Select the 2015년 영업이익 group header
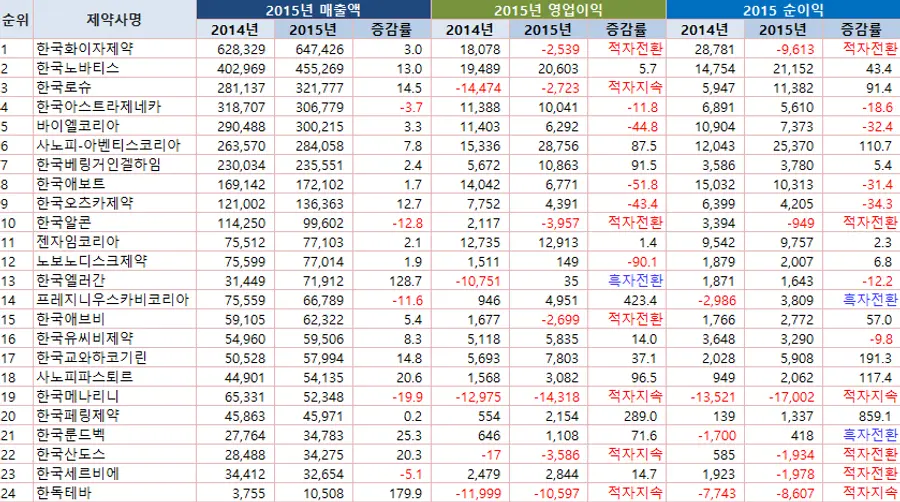This screenshot has width=900, height=502. coord(548,9)
